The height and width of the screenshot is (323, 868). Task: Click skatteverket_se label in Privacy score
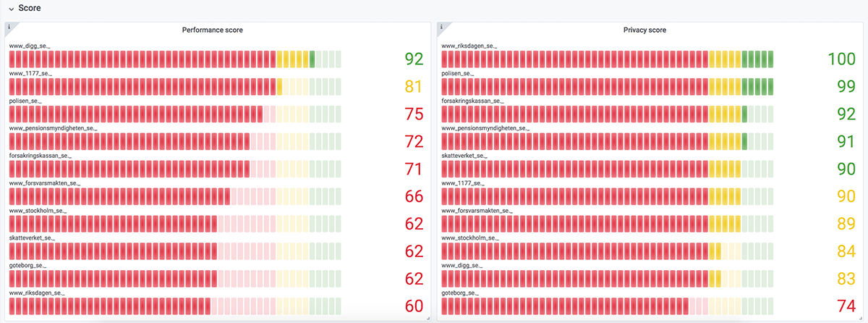pos(464,155)
